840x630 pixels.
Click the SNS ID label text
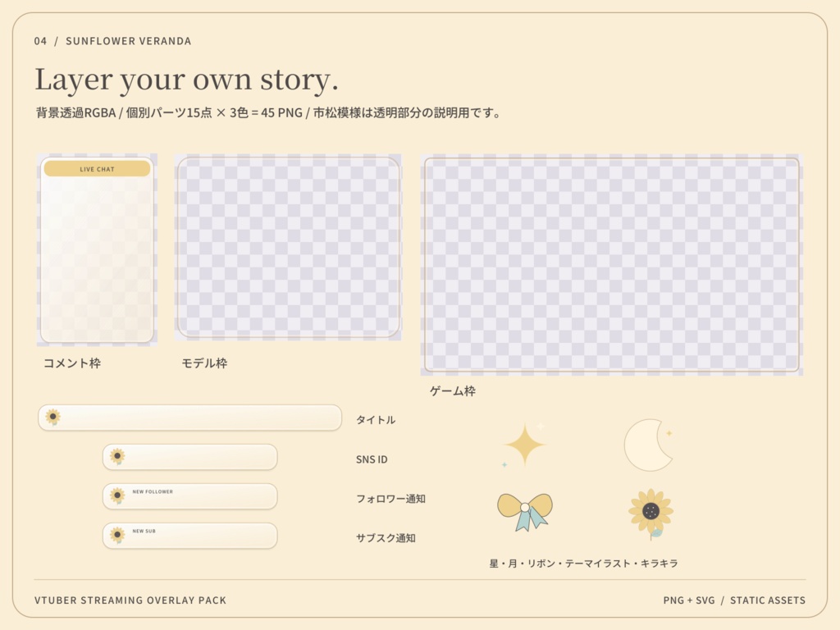coord(372,459)
